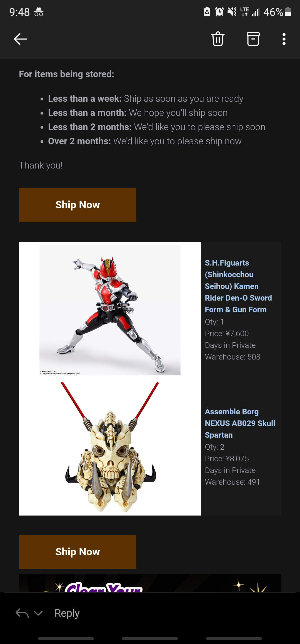The width and height of the screenshot is (300, 644).
Task: Tap the reply arrow icon
Action: click(22, 613)
